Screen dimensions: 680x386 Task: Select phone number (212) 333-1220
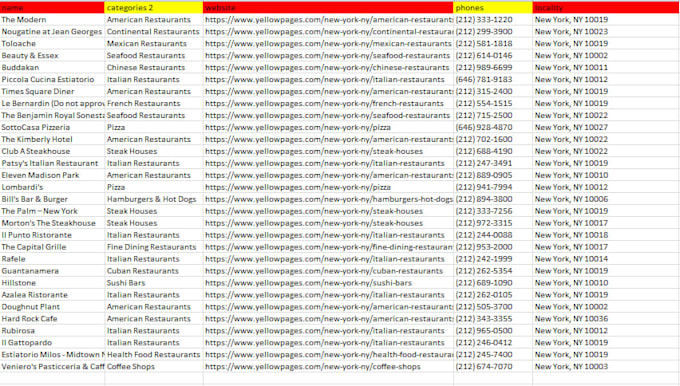coord(493,20)
